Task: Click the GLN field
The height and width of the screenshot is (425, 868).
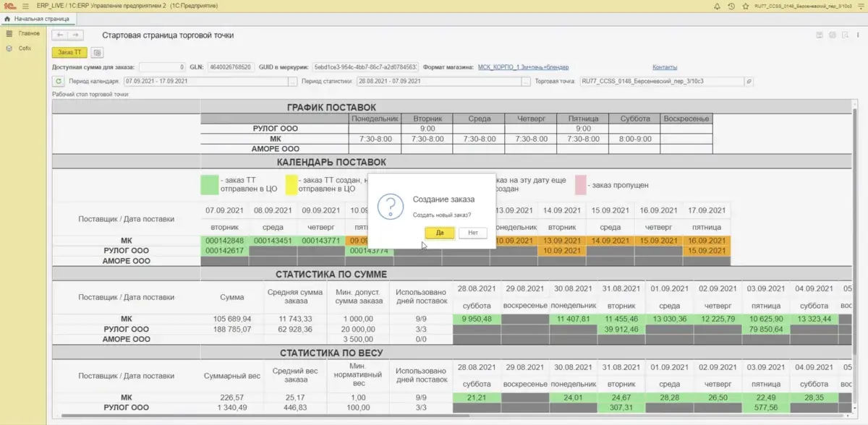Action: click(230, 67)
